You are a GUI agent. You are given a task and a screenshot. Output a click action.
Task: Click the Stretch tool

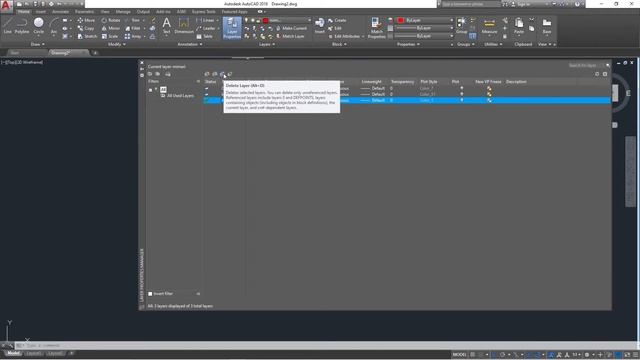[87, 36]
